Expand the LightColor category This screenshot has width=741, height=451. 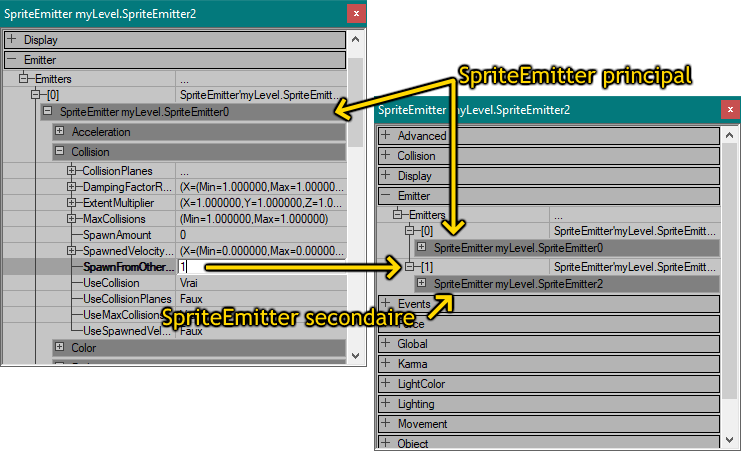coord(386,383)
